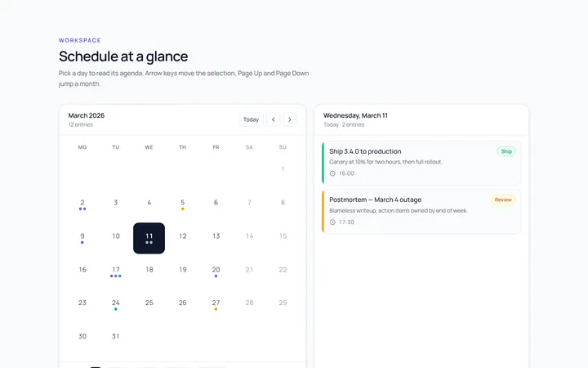This screenshot has height=368, width=588.
Task: Select March 12 in the calendar
Action: click(183, 236)
